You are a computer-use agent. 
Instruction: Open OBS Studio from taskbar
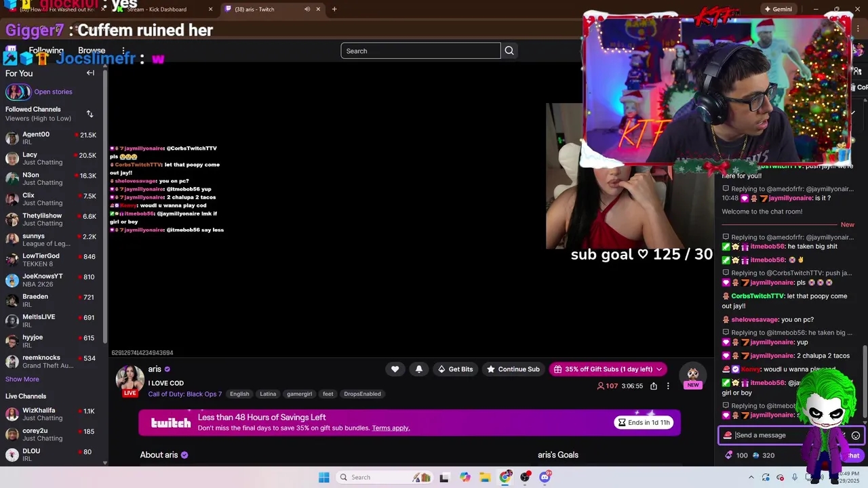[526, 477]
